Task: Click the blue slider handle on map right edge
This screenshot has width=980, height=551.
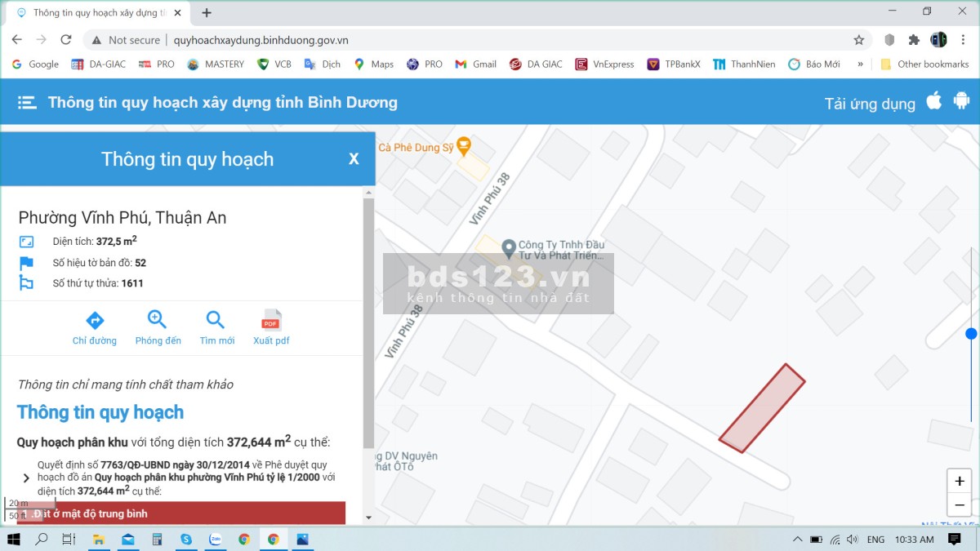Action: [971, 333]
